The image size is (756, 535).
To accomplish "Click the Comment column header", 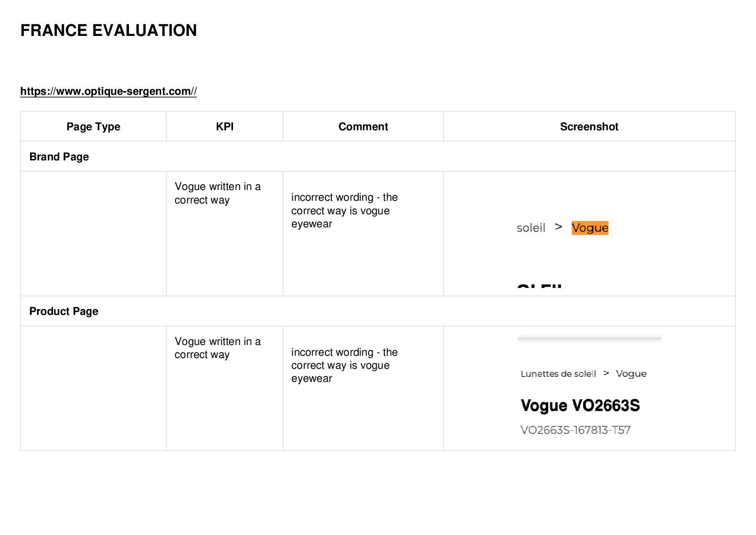I will click(x=363, y=127).
